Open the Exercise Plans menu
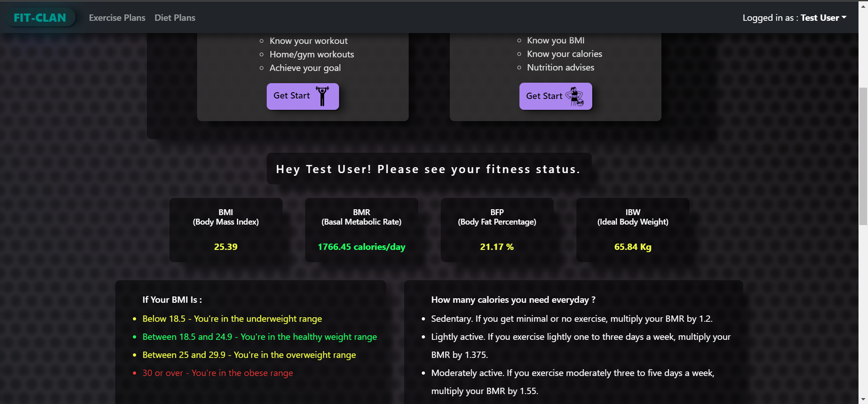Image resolution: width=868 pixels, height=404 pixels. coord(117,18)
